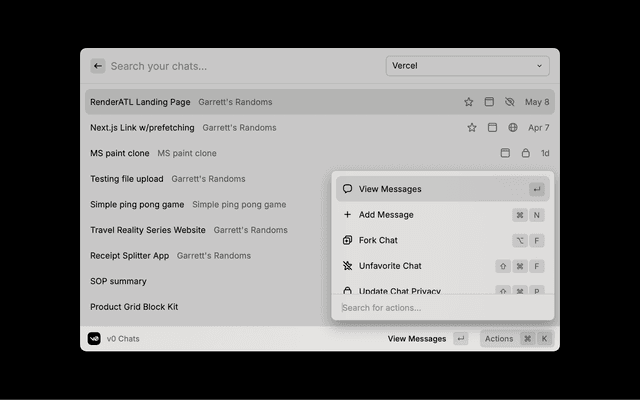Open the Actions menu in the footer
Viewport: 640px width, 400px height.
pyautogui.click(x=516, y=339)
